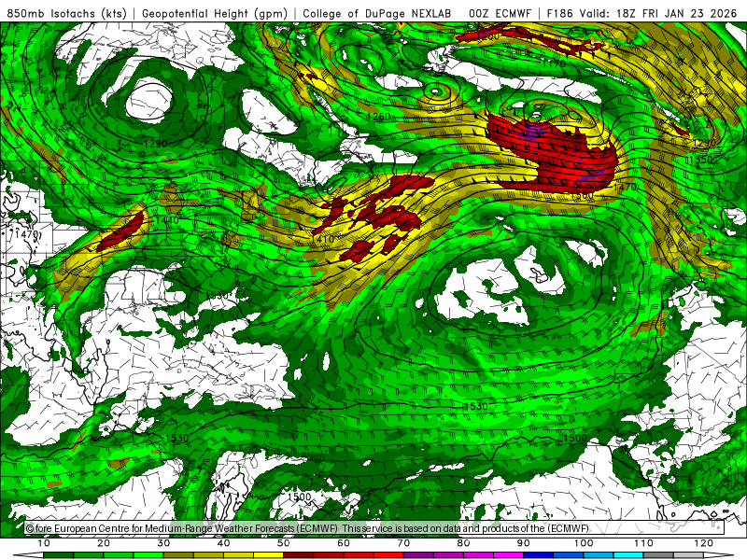Click the ECMWF copyright notice text
The height and width of the screenshot is (560, 747).
tap(307, 528)
